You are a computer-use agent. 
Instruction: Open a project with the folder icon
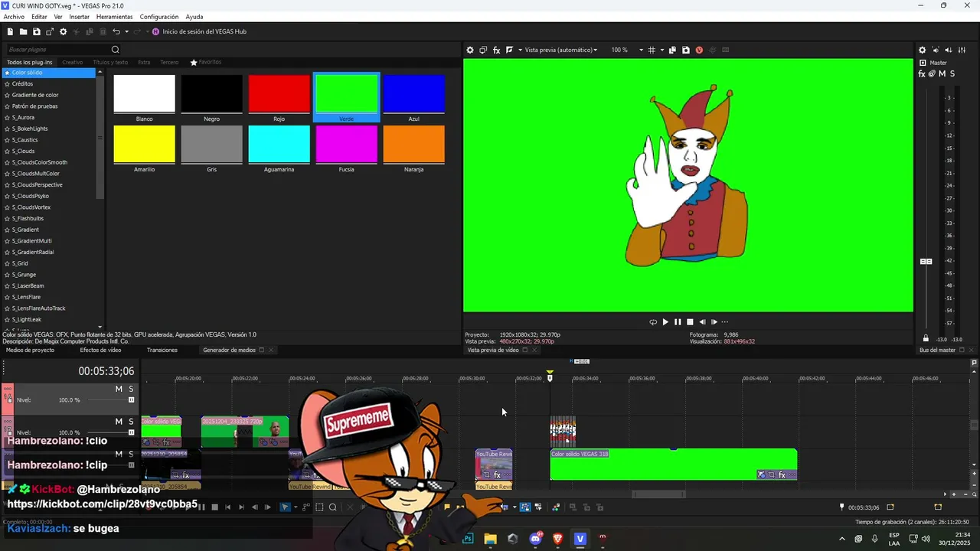(23, 31)
